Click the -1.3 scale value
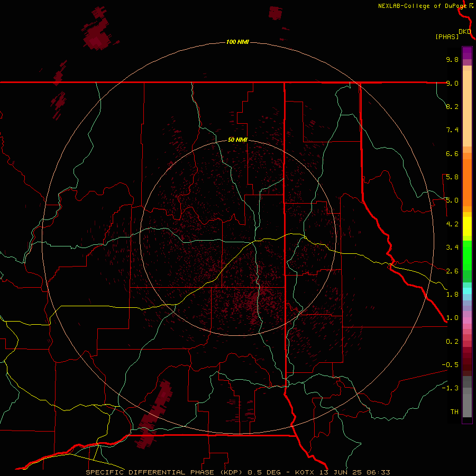476x476 pixels. click(x=450, y=388)
